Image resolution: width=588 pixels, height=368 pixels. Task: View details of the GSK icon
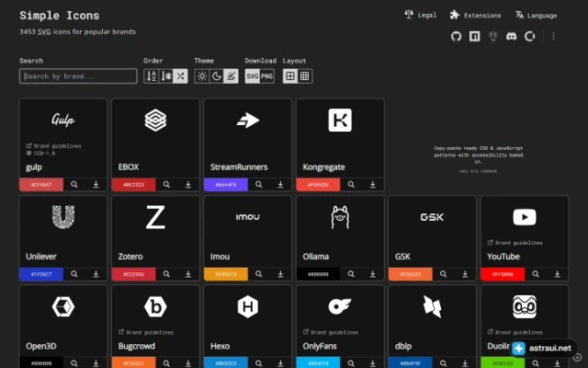(x=443, y=274)
